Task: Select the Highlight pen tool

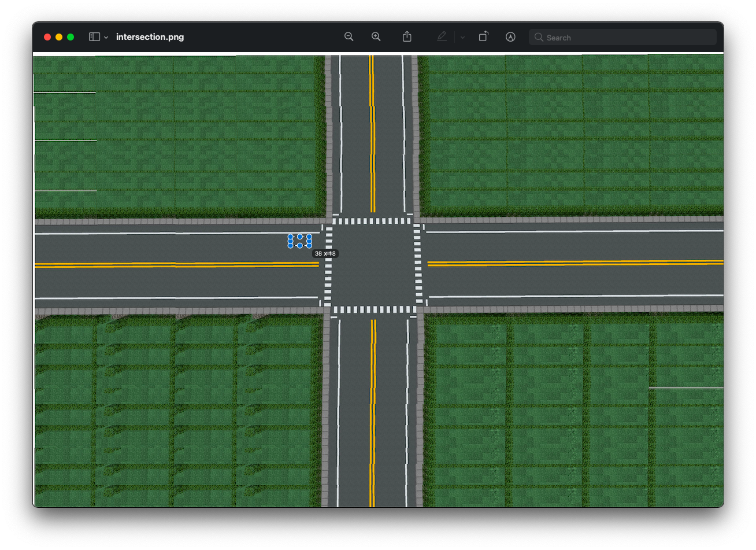Action: coord(442,36)
